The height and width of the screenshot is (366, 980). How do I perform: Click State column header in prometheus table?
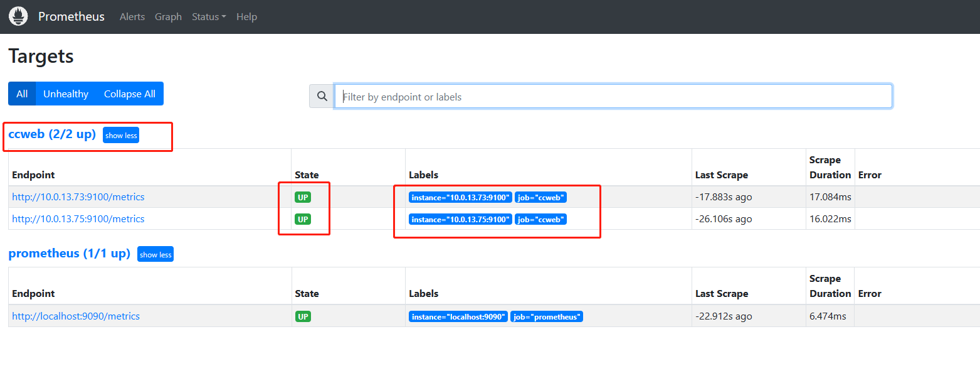coord(307,293)
